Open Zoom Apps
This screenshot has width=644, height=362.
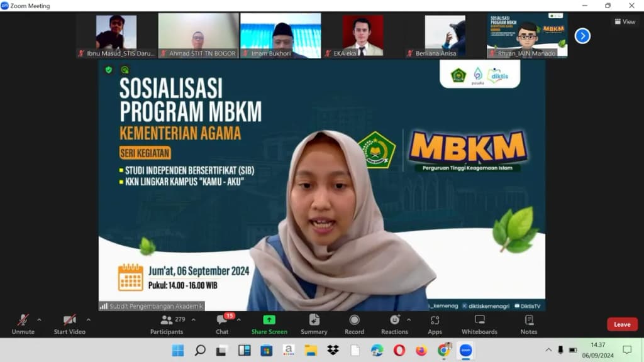point(435,324)
